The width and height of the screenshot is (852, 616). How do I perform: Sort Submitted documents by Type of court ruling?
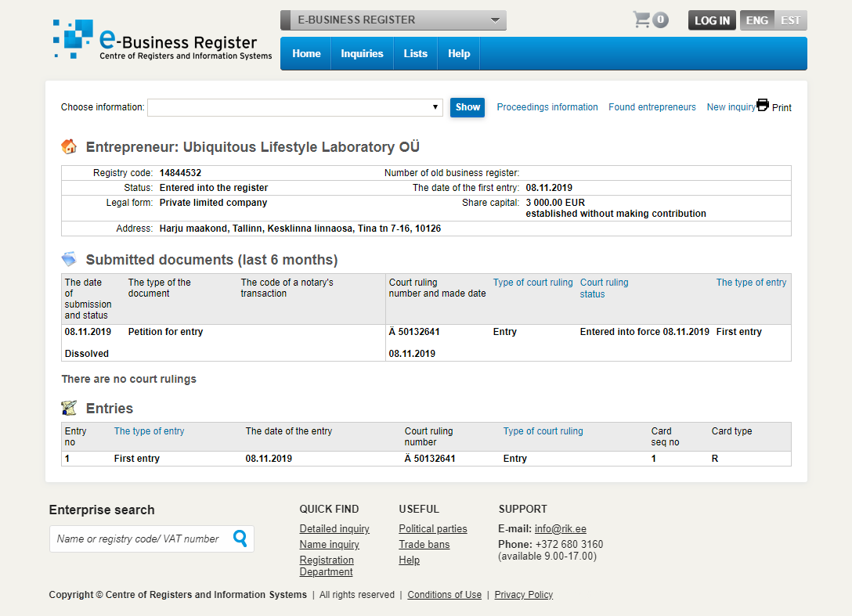click(533, 283)
